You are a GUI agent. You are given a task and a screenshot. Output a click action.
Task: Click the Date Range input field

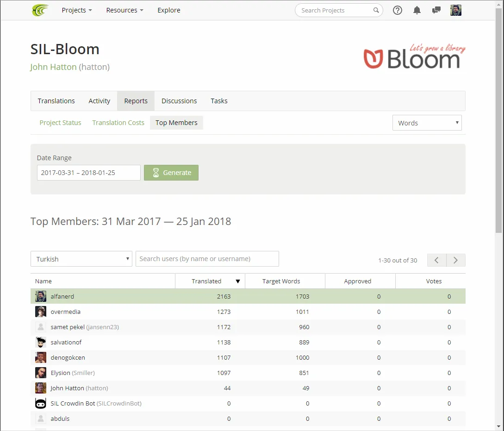89,173
